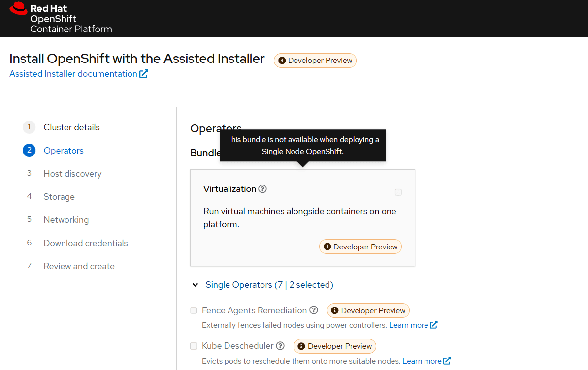Click the Virtualization help question-mark icon

[x=262, y=189]
